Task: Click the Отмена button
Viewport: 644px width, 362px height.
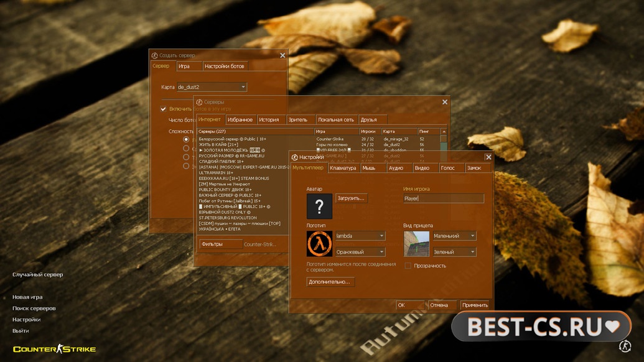Action: (442, 305)
